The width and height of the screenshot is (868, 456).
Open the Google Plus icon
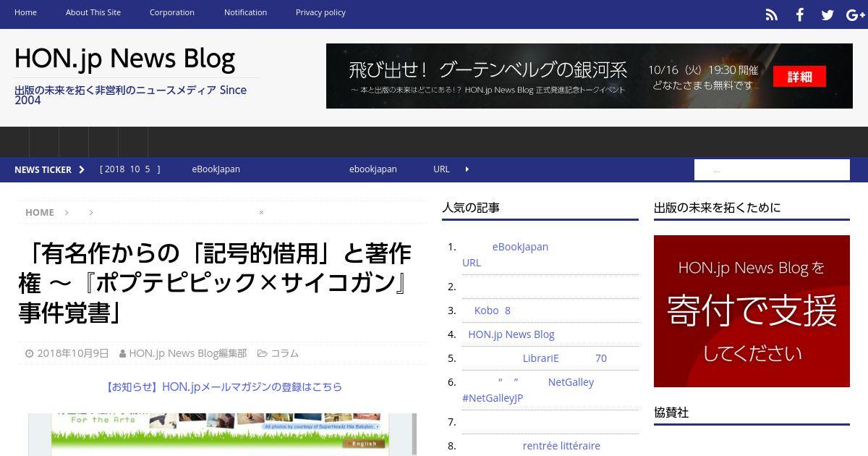click(856, 14)
